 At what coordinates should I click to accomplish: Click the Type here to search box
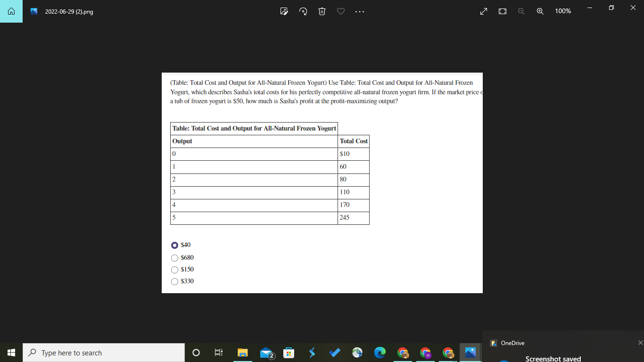[104, 353]
